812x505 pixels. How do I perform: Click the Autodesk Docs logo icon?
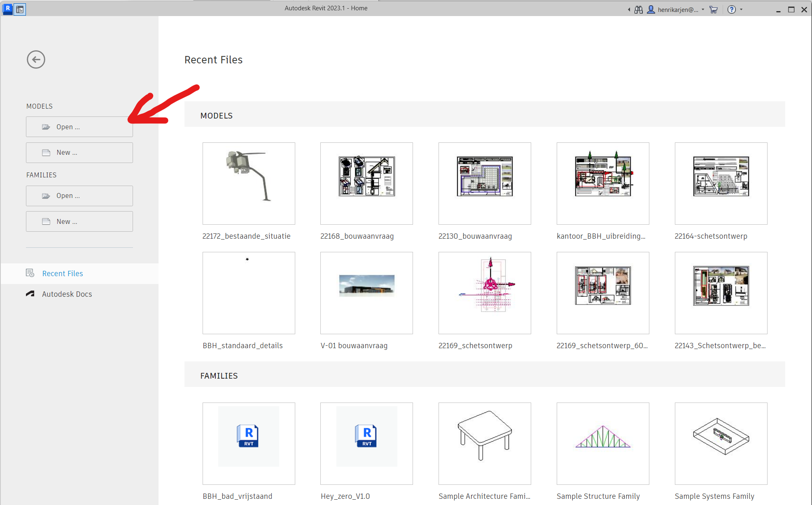(x=30, y=294)
